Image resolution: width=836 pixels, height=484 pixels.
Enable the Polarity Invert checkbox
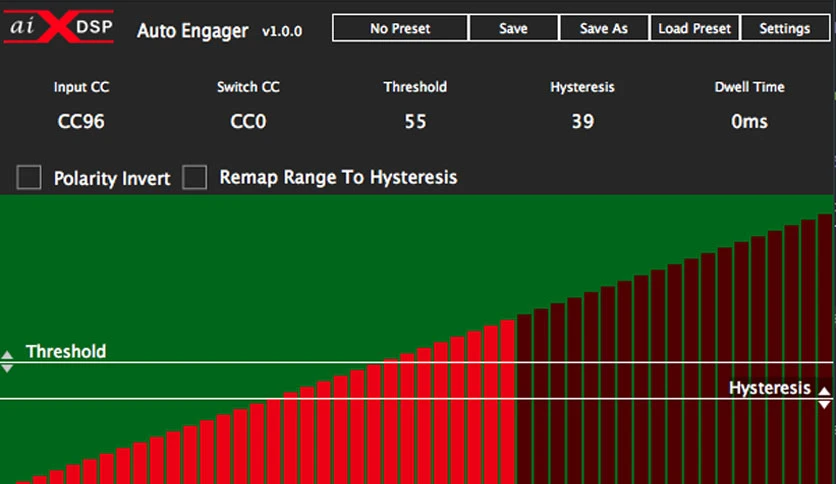[x=29, y=178]
